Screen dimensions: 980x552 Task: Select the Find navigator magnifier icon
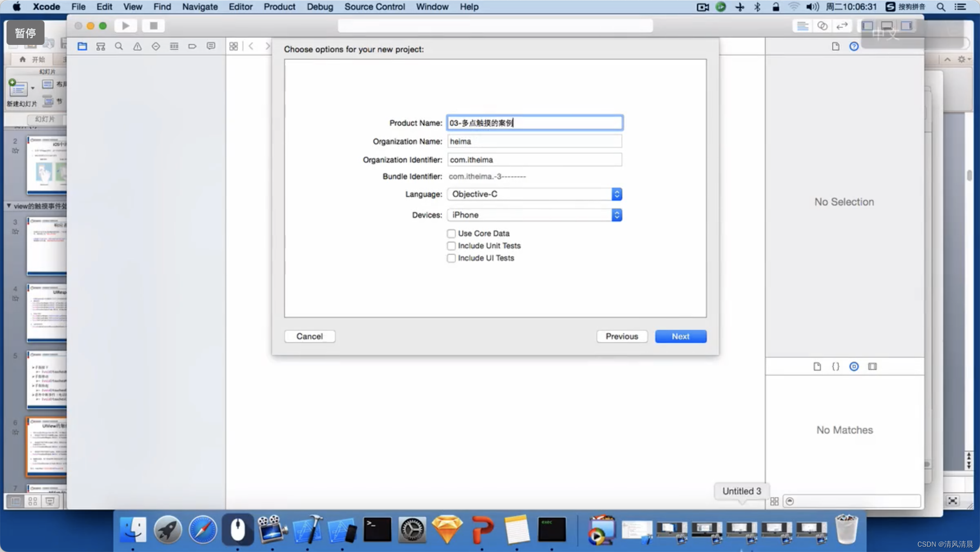tap(119, 46)
